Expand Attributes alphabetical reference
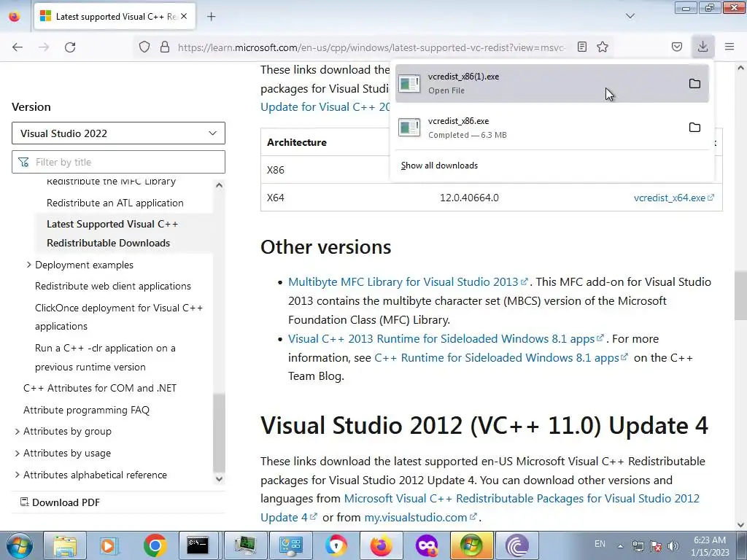This screenshot has height=560, width=747. pyautogui.click(x=18, y=475)
